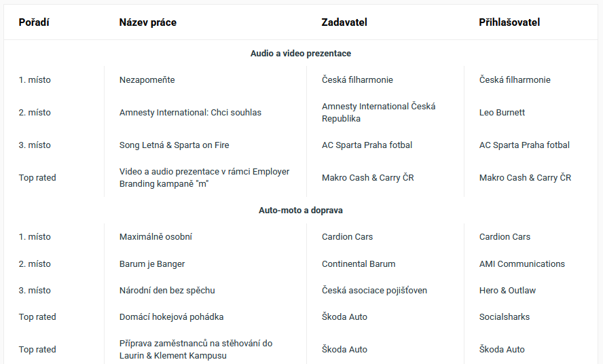Click the Název práce column header
This screenshot has width=603, height=364.
coord(147,22)
